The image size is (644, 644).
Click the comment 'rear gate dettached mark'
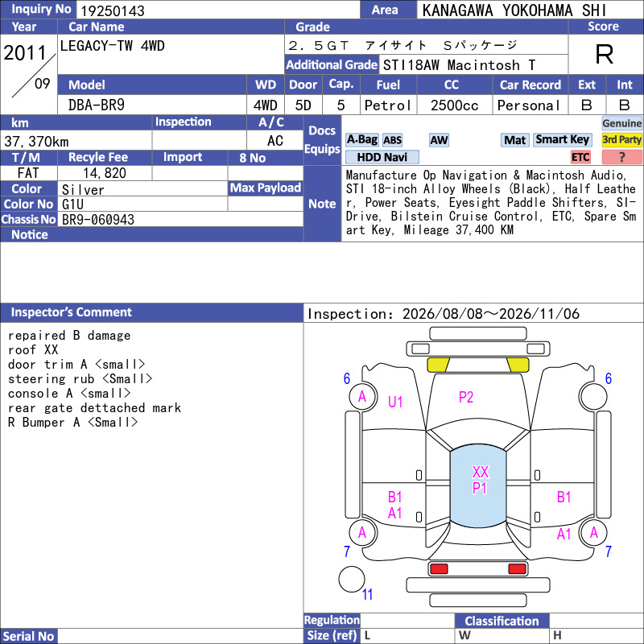(x=94, y=408)
